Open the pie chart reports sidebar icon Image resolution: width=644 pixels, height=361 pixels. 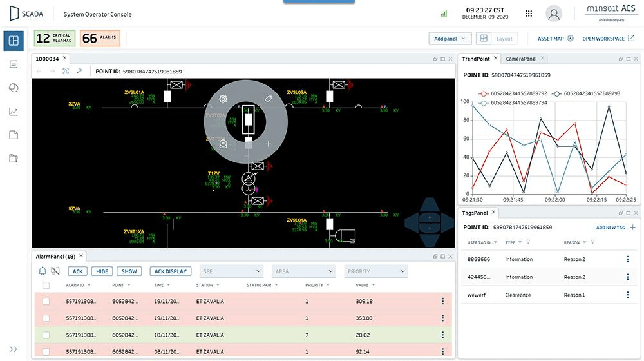(14, 88)
